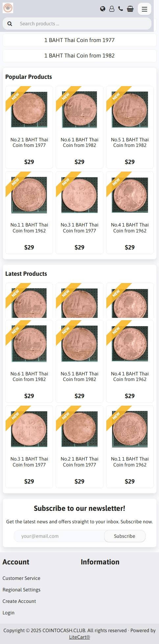Follow the LiteCart footer link
Image resolution: width=159 pixels, height=644 pixels.
[x=79, y=637]
